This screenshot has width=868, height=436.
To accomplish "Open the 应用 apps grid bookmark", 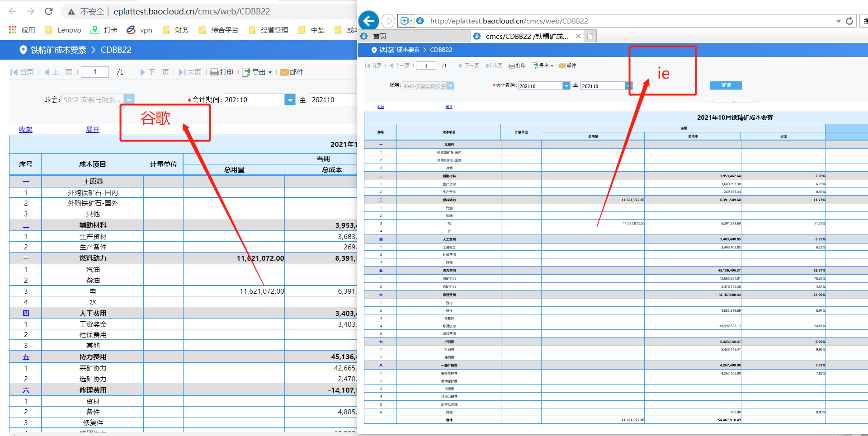I will pos(22,30).
